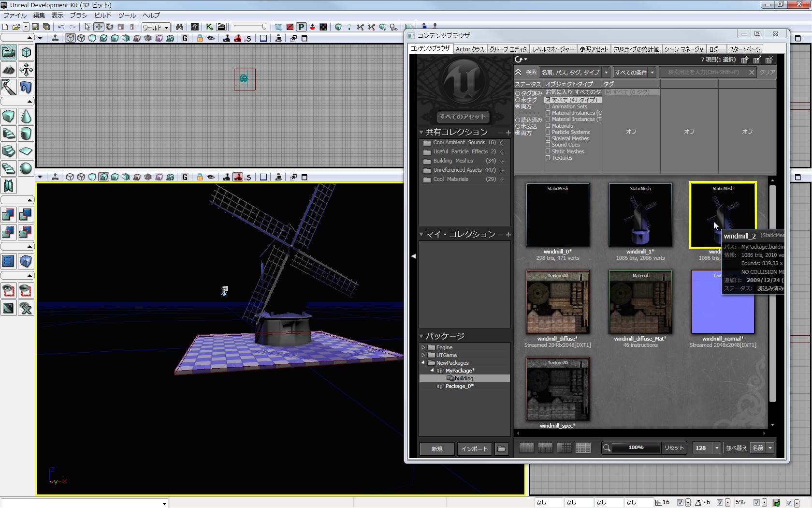Image resolution: width=812 pixels, height=508 pixels.
Task: Open the ビルド menu
Action: click(x=103, y=15)
